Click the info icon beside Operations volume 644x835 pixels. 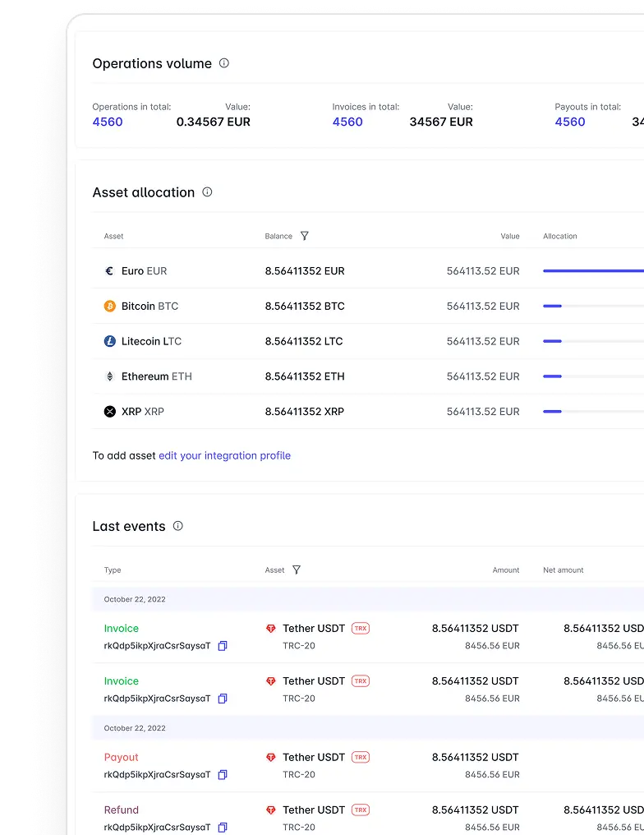point(224,63)
